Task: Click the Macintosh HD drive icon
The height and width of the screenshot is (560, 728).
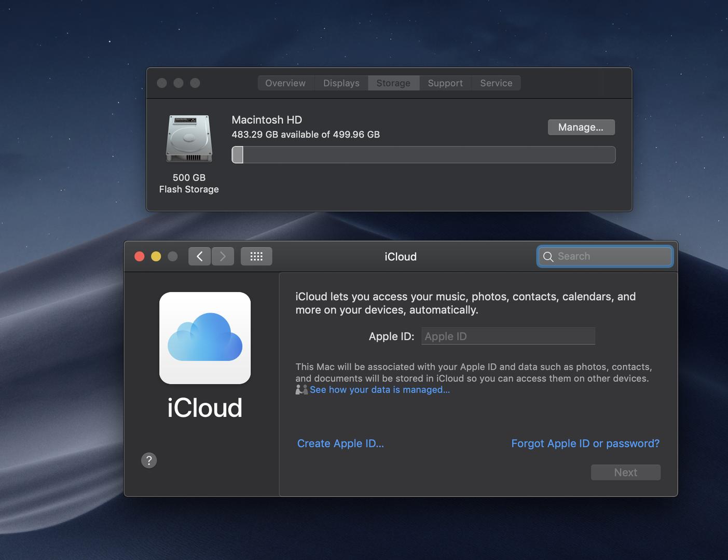Action: [x=189, y=138]
